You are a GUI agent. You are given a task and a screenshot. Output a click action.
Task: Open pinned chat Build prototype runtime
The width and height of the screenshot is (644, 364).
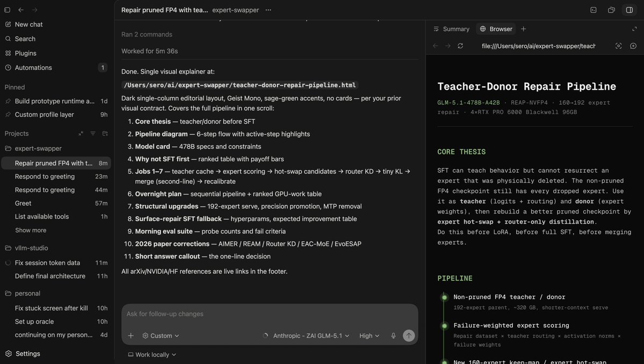click(55, 101)
